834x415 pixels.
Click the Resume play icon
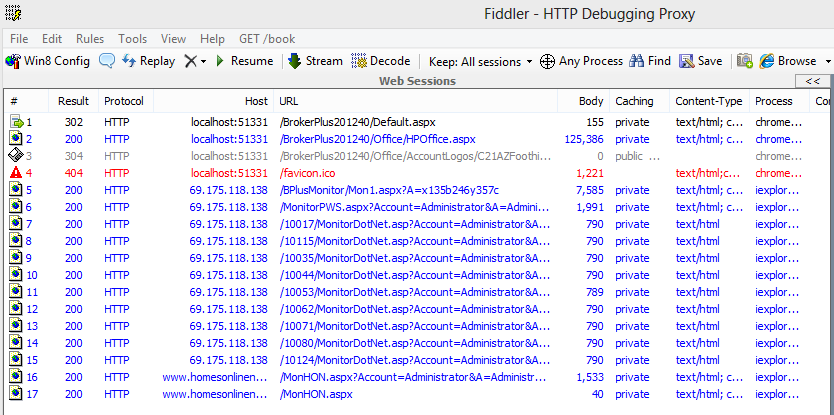tap(220, 61)
